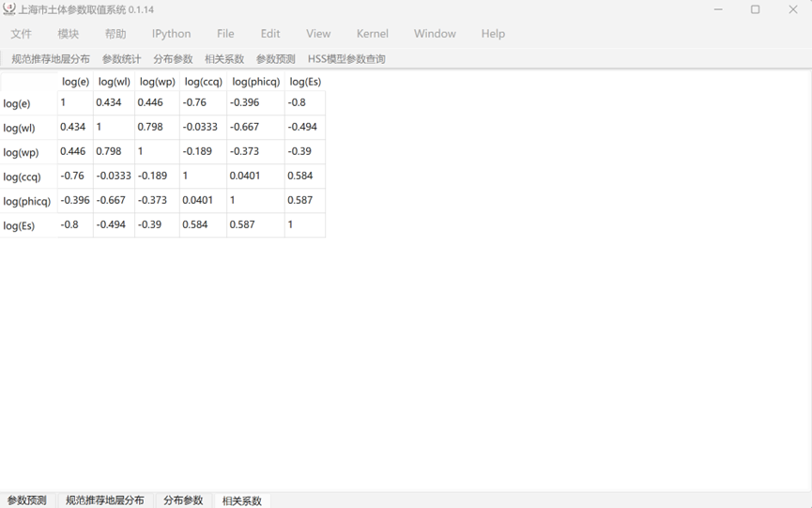
Task: Select the log(Es) row header
Action: point(20,225)
